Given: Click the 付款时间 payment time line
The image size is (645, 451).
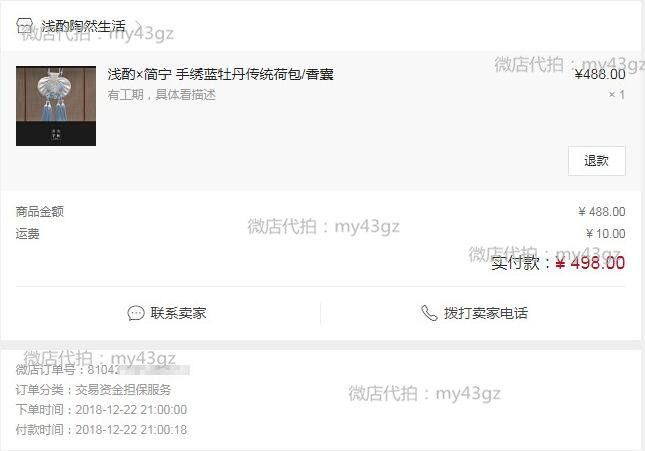Looking at the screenshot, I should pos(102,430).
